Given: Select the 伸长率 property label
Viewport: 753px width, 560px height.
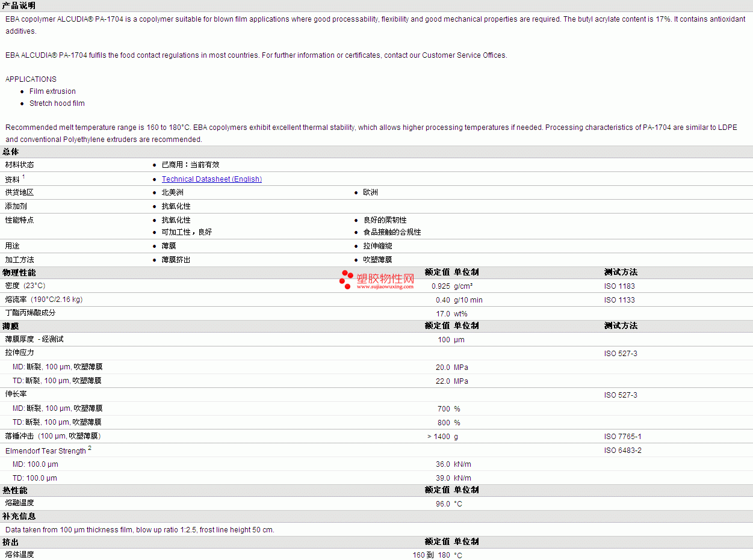Looking at the screenshot, I should (16, 394).
